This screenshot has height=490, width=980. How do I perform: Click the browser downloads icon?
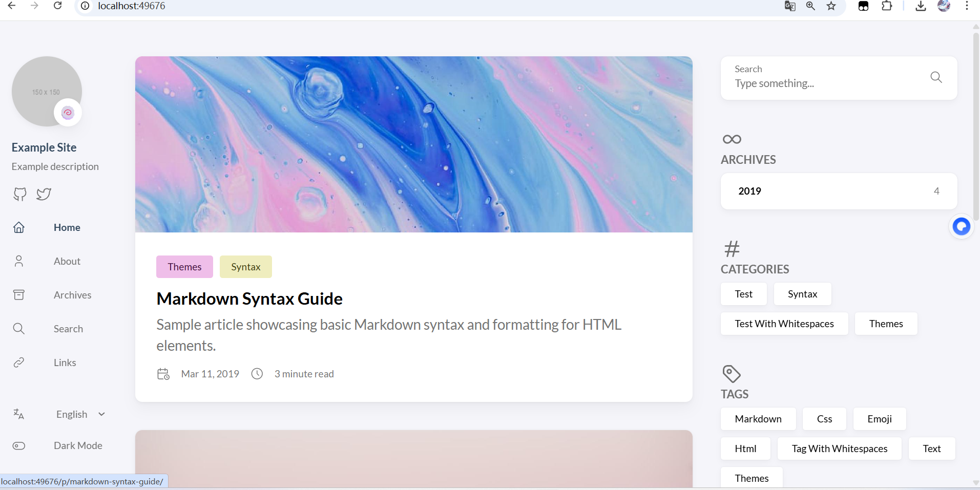coord(920,6)
